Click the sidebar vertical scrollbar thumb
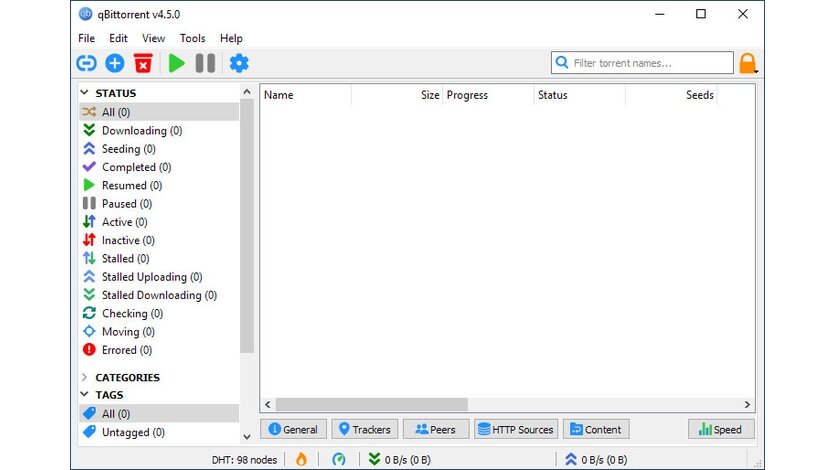The width and height of the screenshot is (836, 470). click(247, 226)
